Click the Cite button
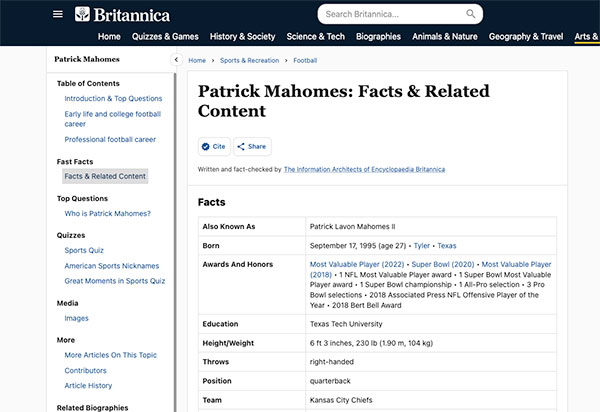This screenshot has height=412, width=600. [x=214, y=147]
